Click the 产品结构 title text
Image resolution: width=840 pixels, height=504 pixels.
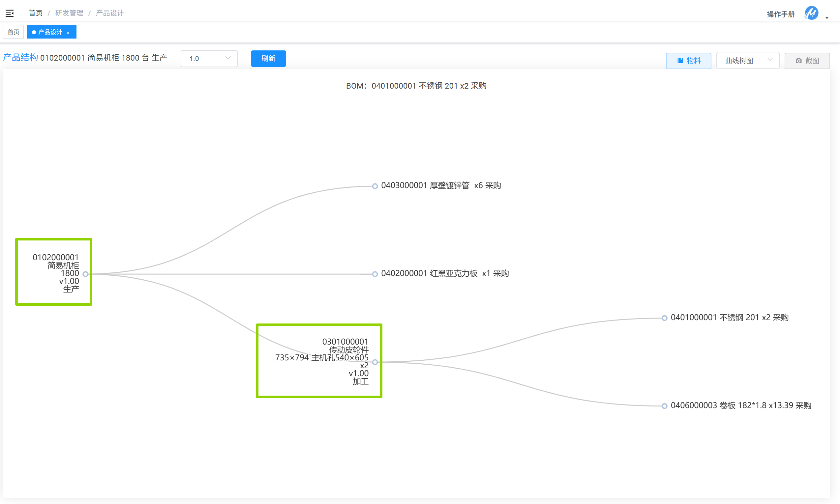pos(20,57)
